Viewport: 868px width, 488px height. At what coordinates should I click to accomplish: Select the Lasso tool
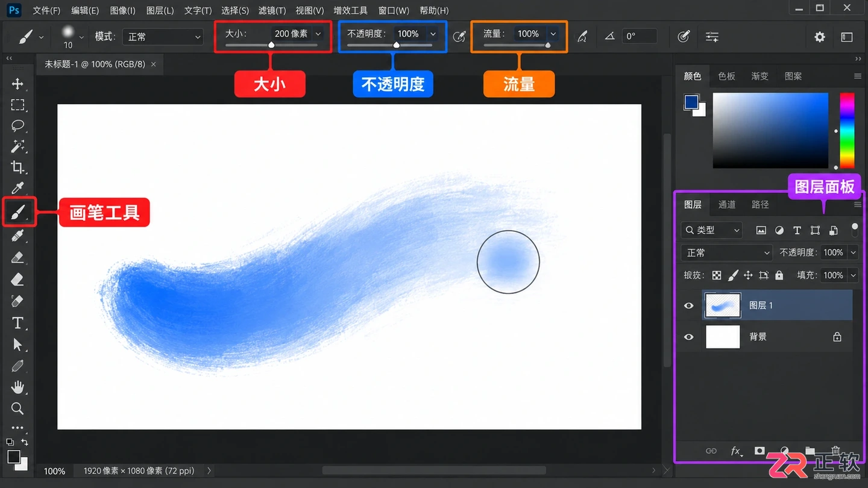point(17,125)
